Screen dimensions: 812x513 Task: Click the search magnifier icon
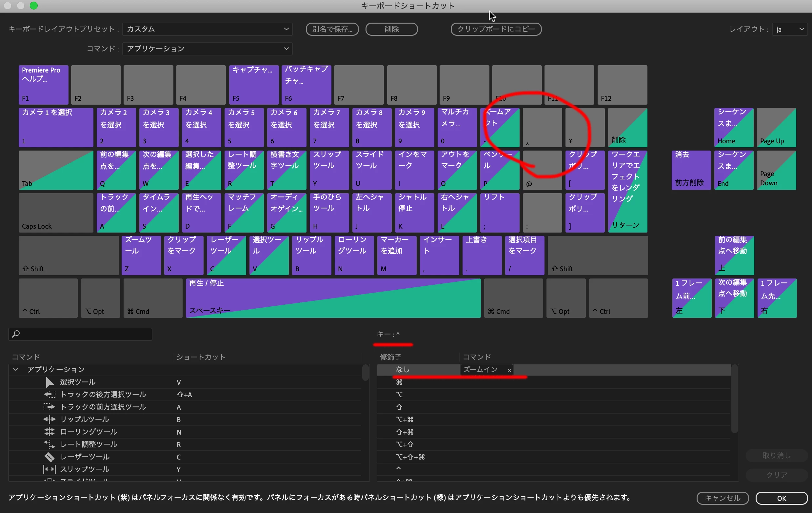(16, 334)
